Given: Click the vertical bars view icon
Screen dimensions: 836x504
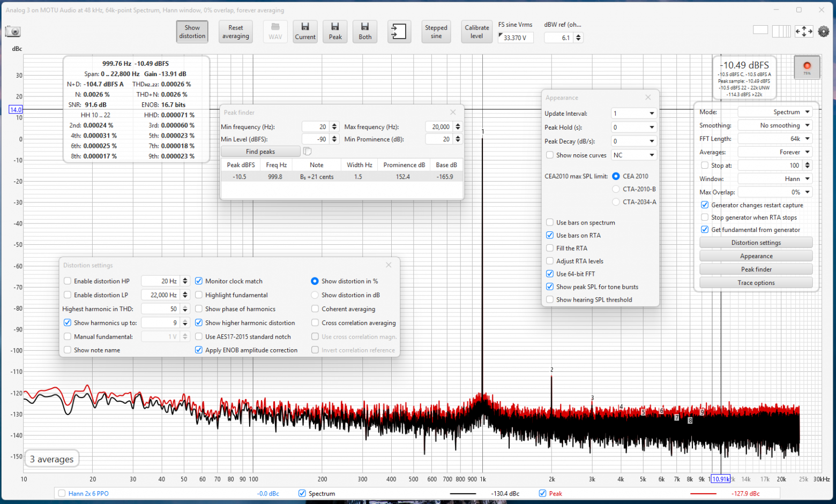Looking at the screenshot, I should [x=781, y=31].
